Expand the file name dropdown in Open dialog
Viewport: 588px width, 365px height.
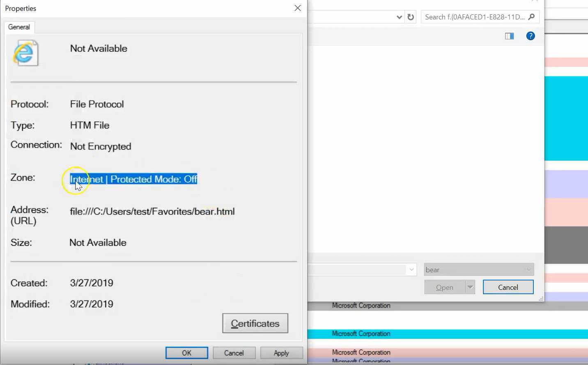click(x=411, y=270)
